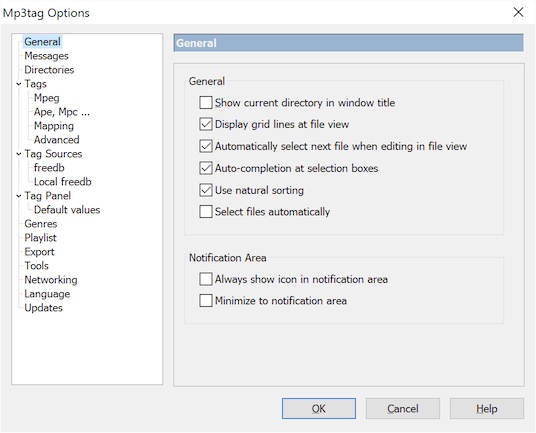The image size is (536, 433).
Task: Click the Cancel button
Action: tap(403, 408)
